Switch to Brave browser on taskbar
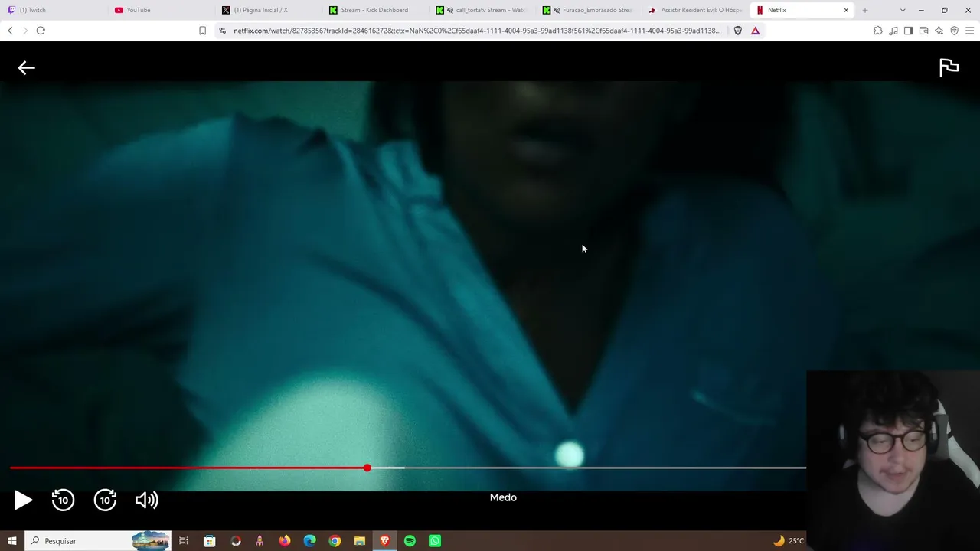 click(384, 541)
